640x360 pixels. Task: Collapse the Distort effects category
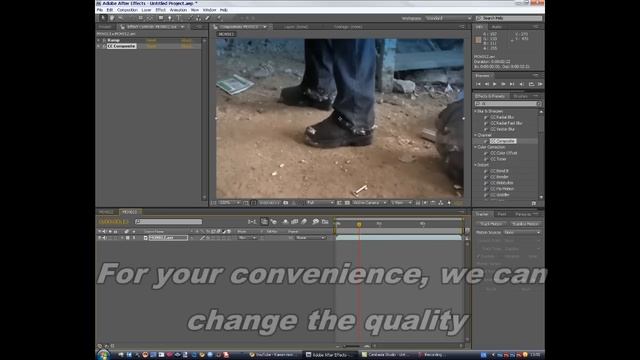click(x=476, y=165)
